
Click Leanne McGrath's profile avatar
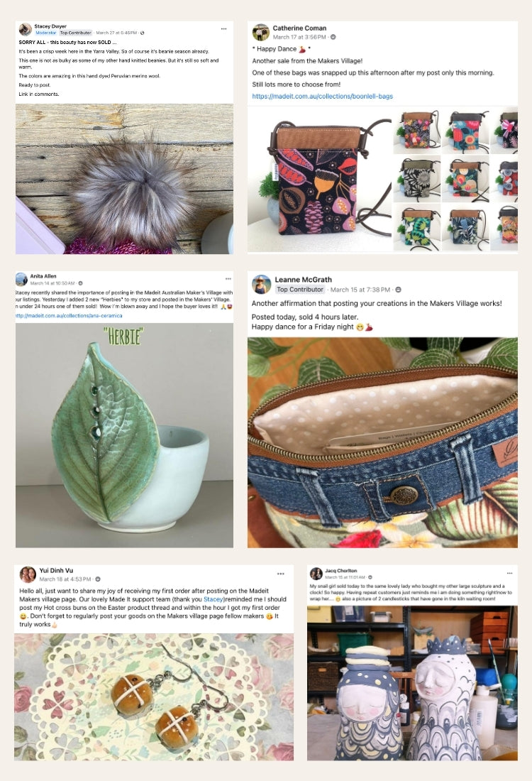261,284
